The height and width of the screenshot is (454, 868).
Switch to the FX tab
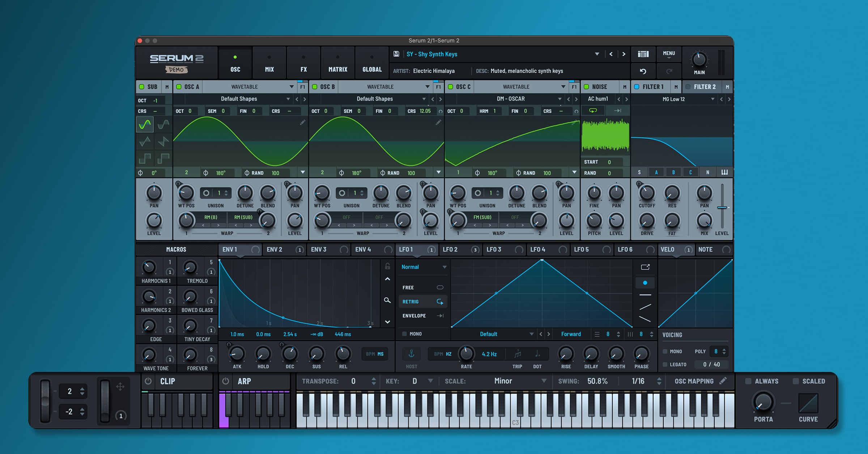303,63
